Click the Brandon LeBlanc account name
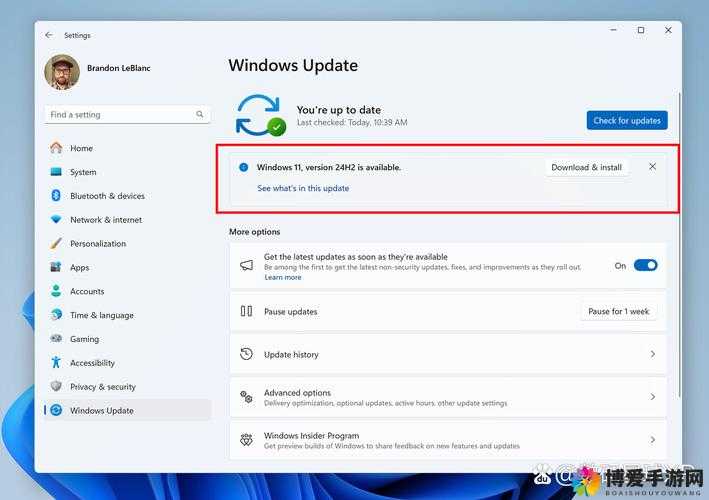 [118, 68]
